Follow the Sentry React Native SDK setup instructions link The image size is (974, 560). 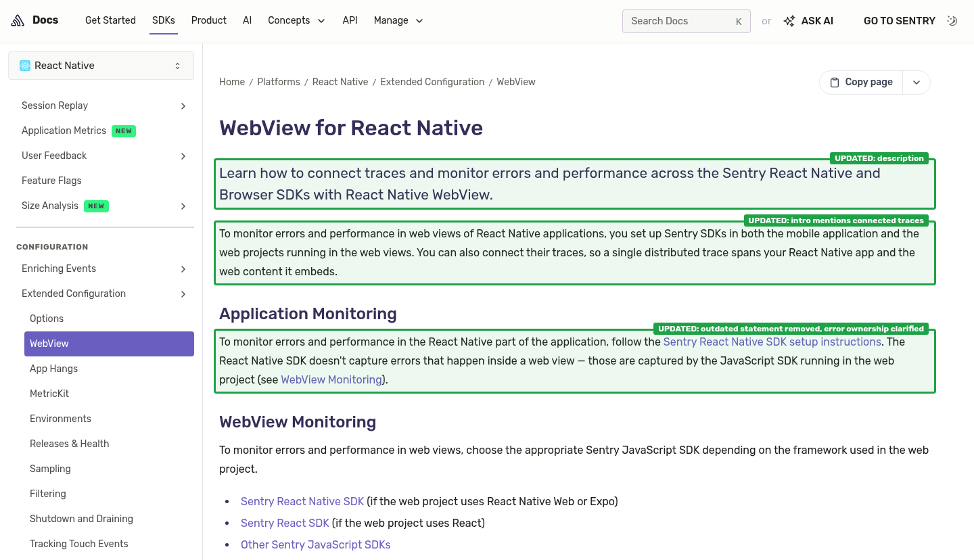click(772, 342)
